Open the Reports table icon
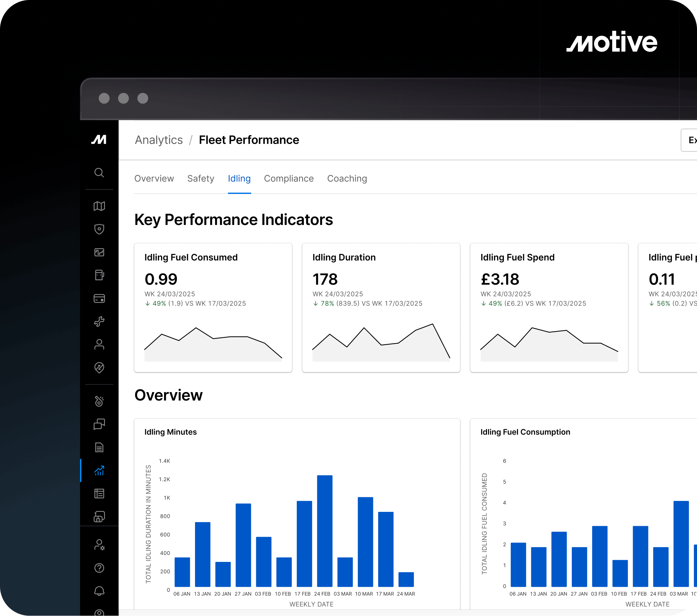Image resolution: width=697 pixels, height=616 pixels. pos(99,493)
